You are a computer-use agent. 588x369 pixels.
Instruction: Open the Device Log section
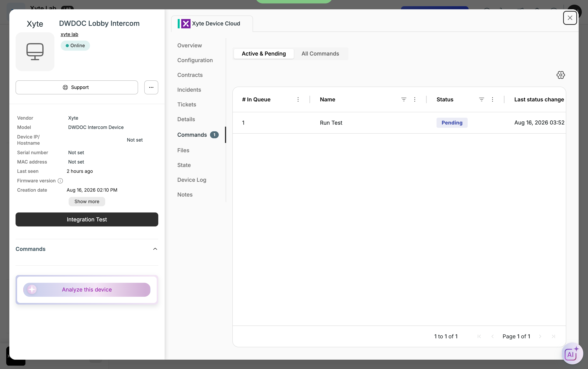tap(192, 180)
